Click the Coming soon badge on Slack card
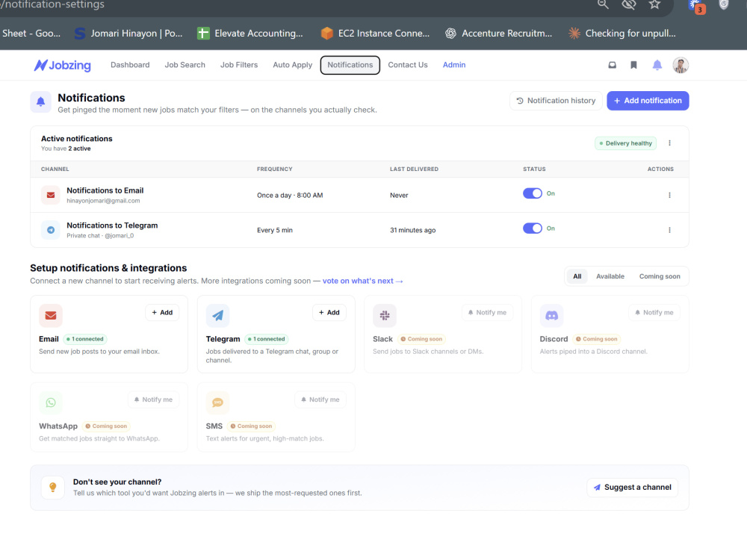 (x=421, y=339)
